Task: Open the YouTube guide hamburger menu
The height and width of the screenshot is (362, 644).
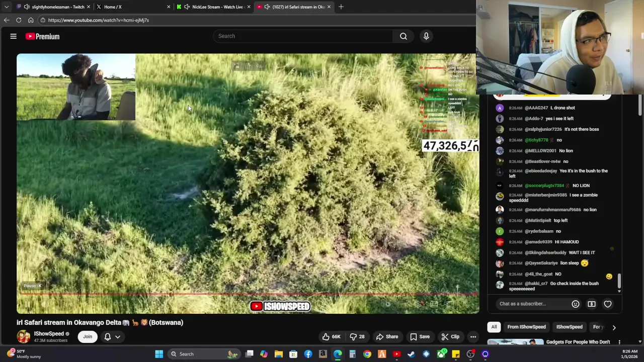Action: click(14, 36)
